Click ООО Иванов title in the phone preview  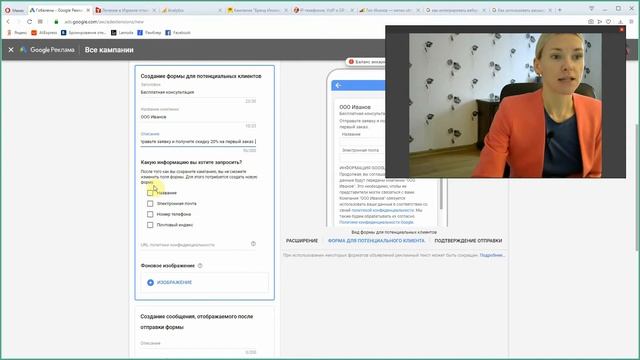click(355, 107)
